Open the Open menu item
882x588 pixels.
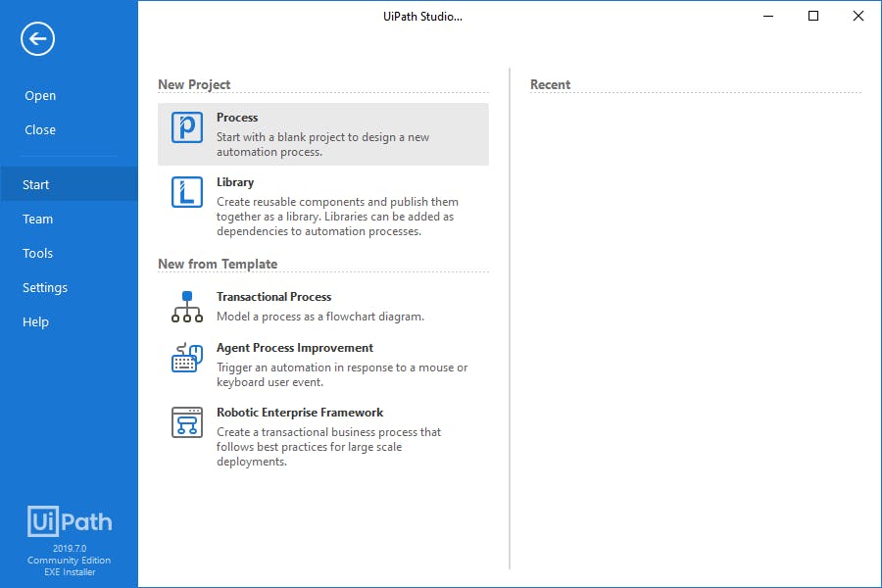click(40, 96)
